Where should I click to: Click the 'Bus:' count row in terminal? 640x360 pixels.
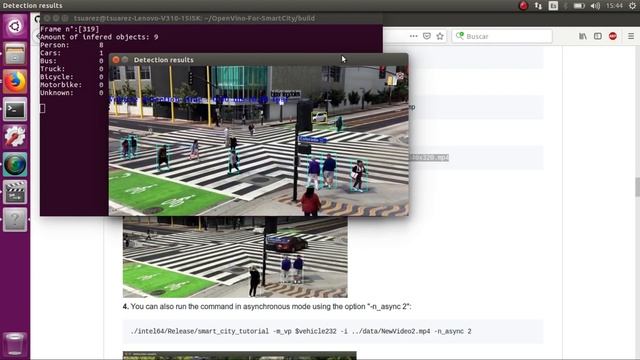[72, 61]
